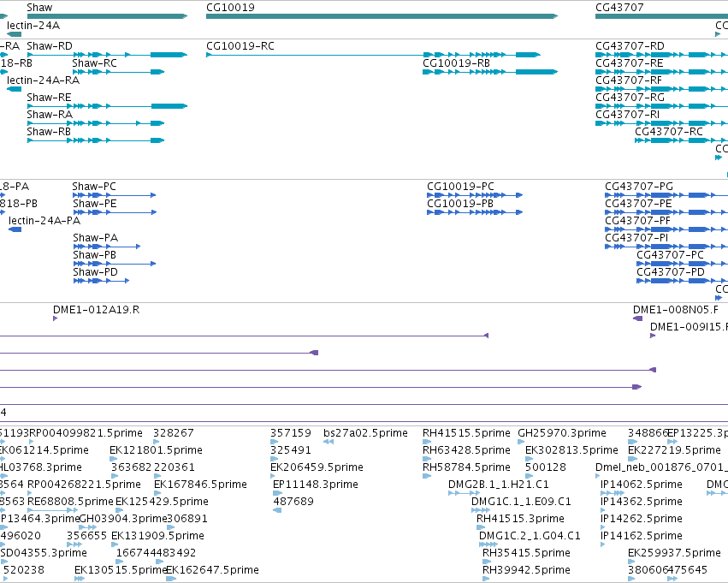Click the CG10019-PC polypeptide label

pos(460,187)
